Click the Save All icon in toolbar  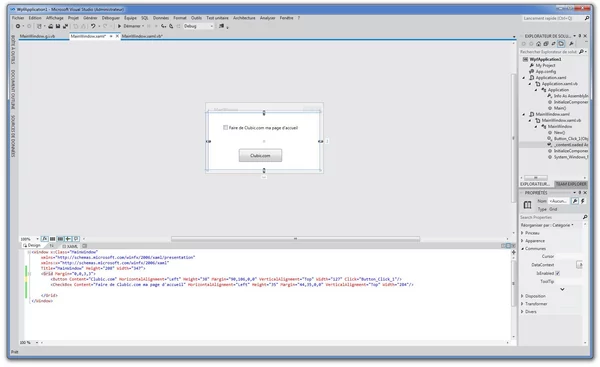click(65, 26)
